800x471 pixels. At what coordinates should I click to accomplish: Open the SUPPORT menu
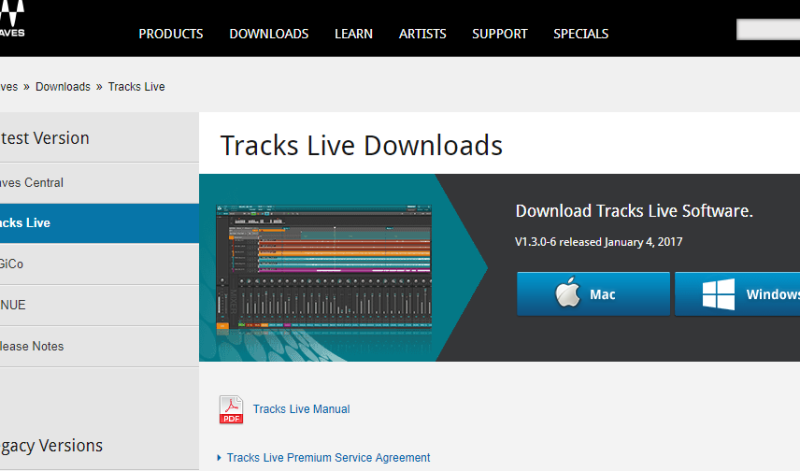499,34
